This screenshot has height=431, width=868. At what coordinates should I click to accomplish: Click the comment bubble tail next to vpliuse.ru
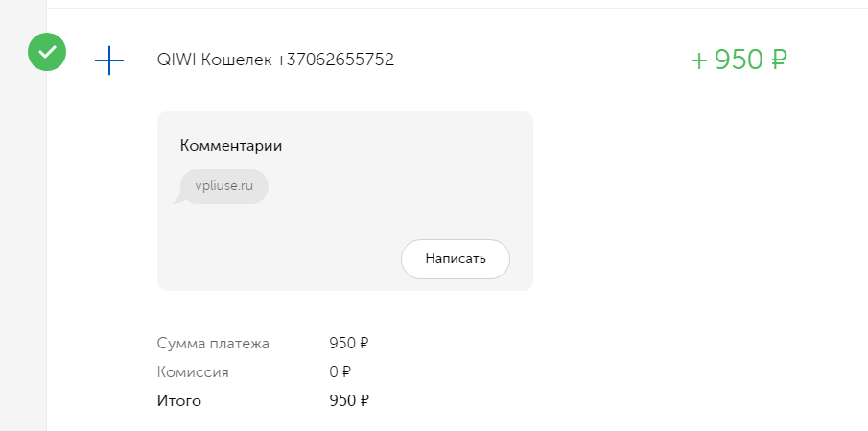178,198
